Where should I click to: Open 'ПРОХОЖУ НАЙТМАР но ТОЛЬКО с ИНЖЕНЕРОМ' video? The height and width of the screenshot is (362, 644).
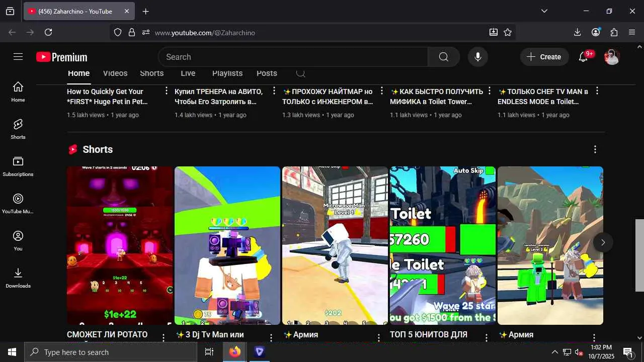coord(328,97)
